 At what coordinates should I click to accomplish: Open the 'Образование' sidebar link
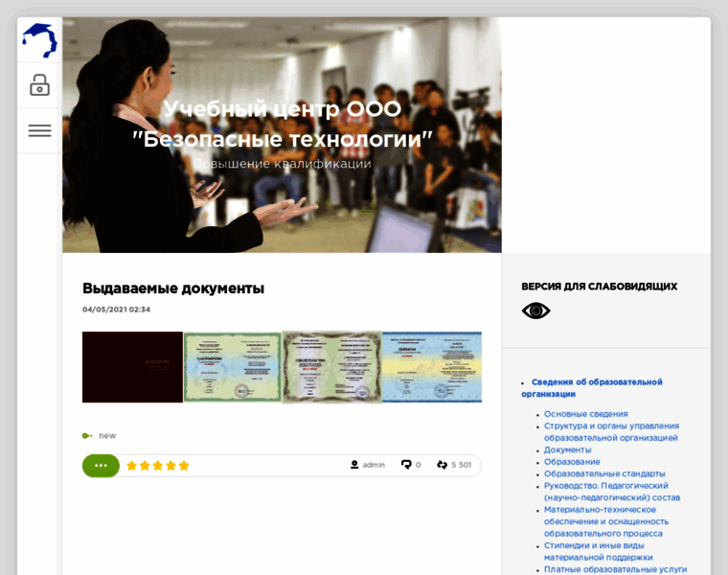(572, 462)
